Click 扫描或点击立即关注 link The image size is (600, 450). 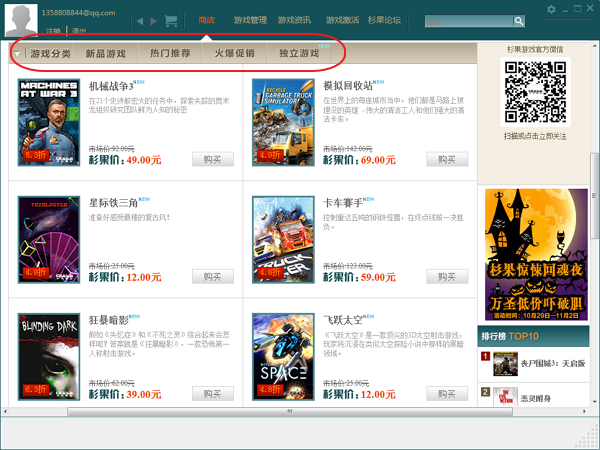535,136
